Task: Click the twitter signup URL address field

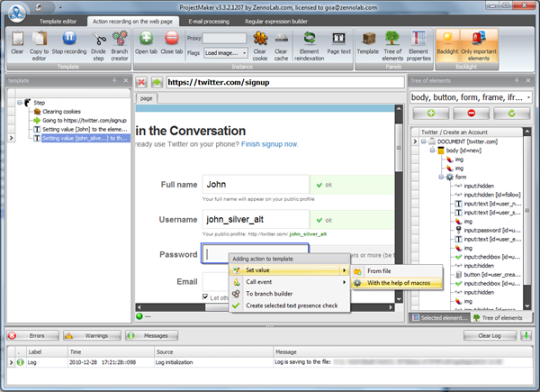Action: [x=285, y=82]
